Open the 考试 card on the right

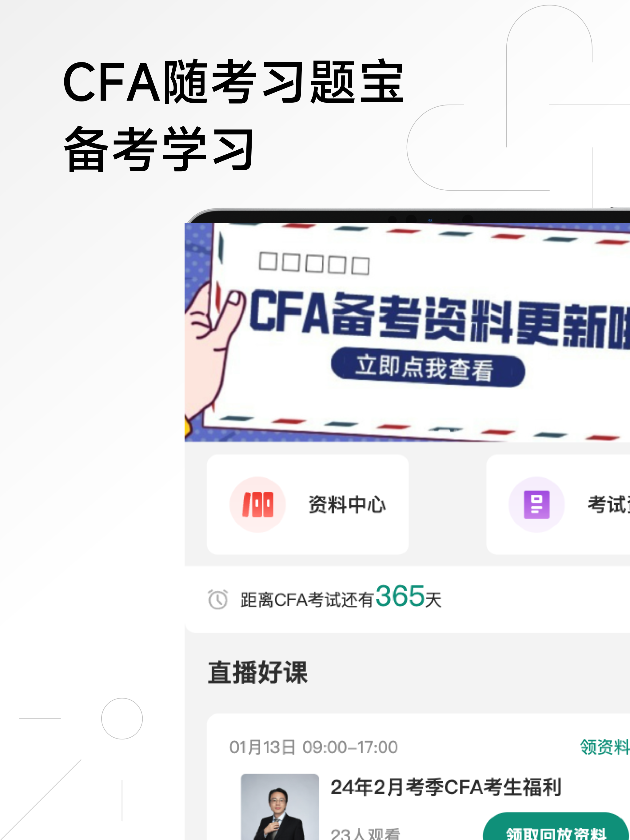[x=558, y=504]
